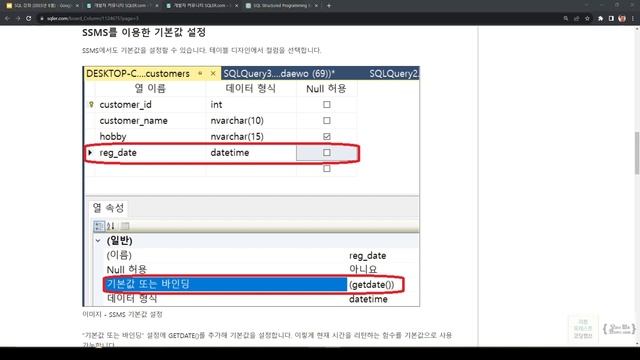Open the extensions puzzle icon
This screenshot has height=360, width=640.
(x=600, y=18)
